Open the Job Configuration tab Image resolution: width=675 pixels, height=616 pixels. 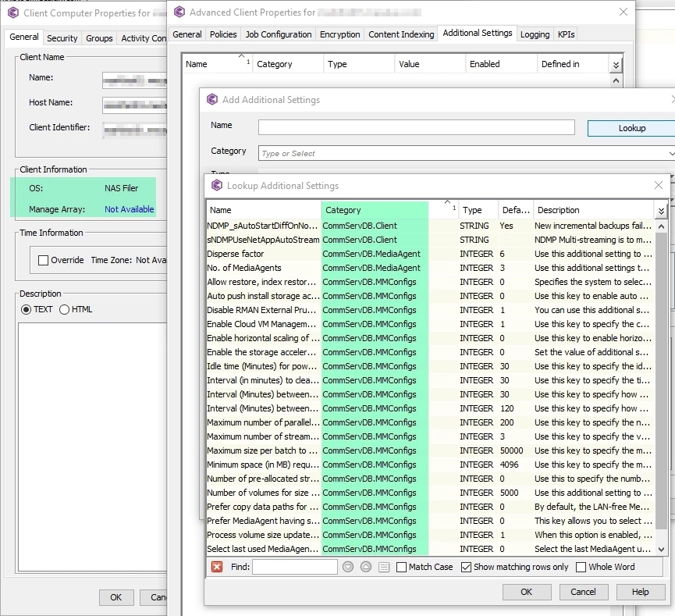279,34
